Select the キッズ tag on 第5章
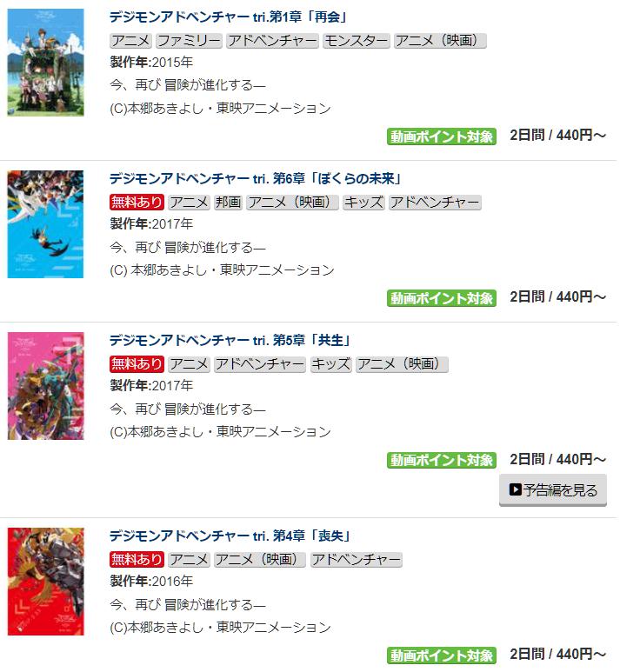 pyautogui.click(x=330, y=364)
